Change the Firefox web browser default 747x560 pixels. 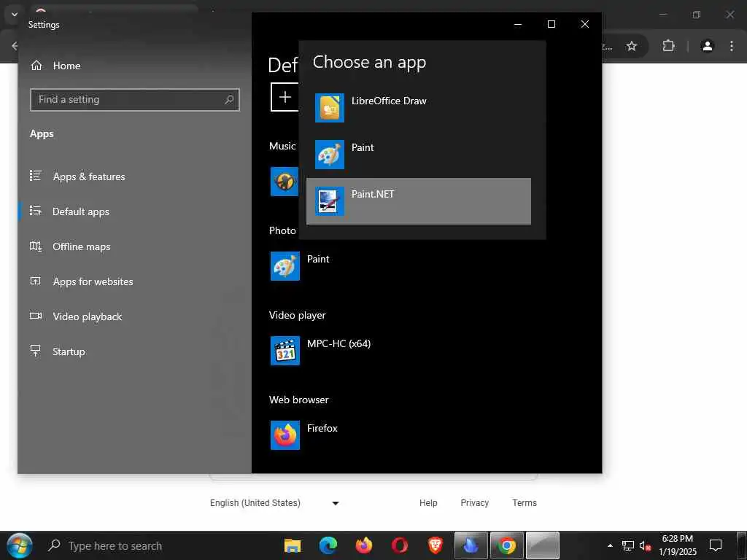click(x=304, y=435)
